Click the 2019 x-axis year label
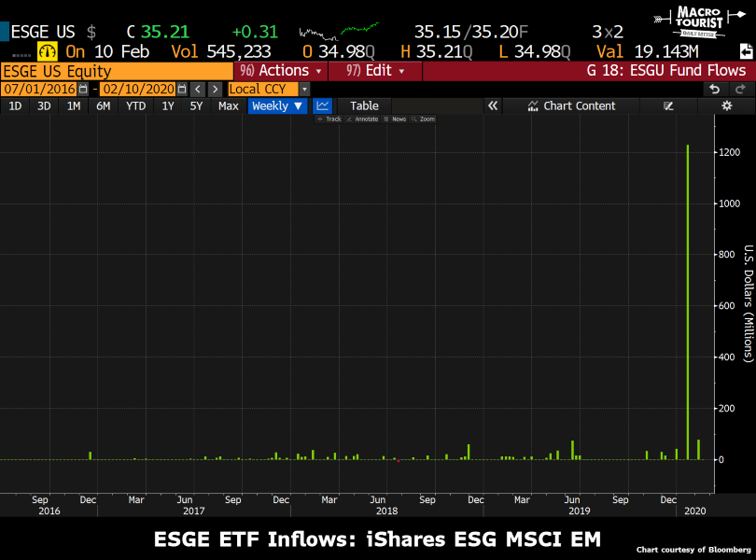This screenshot has width=756, height=560. (579, 511)
